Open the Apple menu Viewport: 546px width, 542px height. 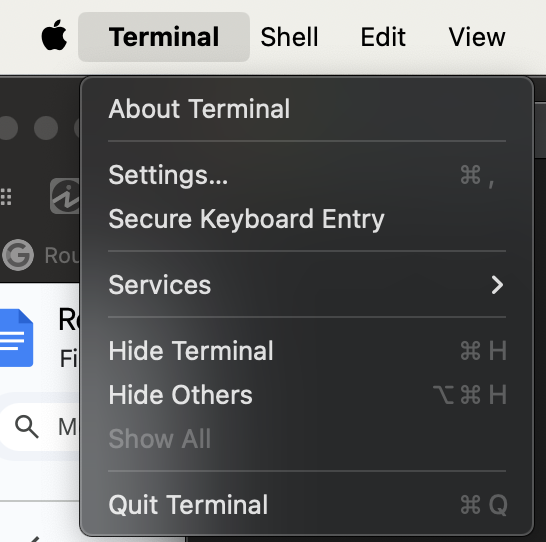pyautogui.click(x=54, y=36)
